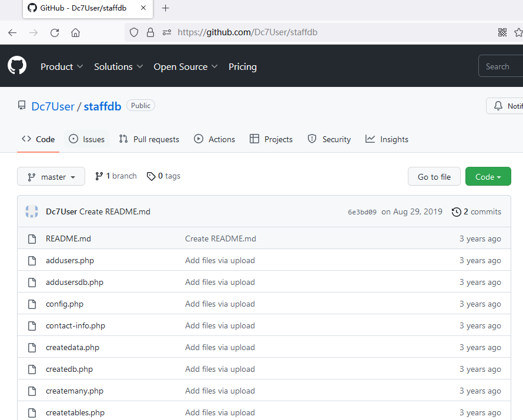Click 'Create README.md' in latest commit header
The width and height of the screenshot is (523, 420).
115,211
